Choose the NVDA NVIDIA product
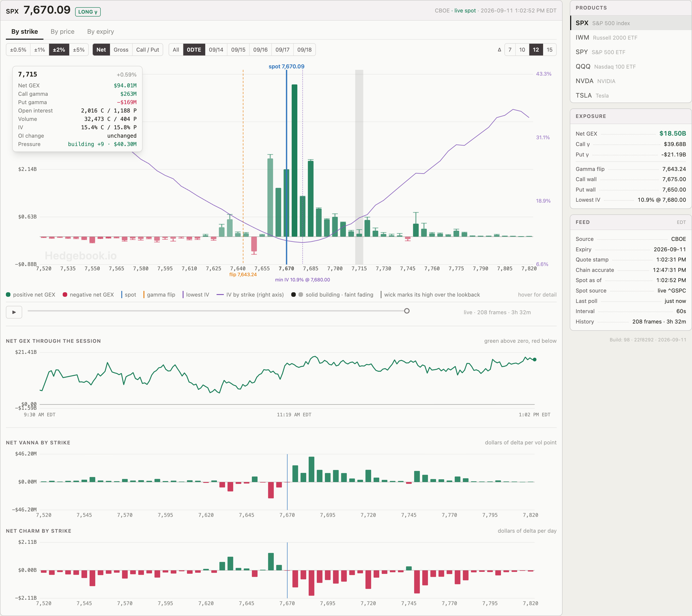692x616 pixels. coord(631,81)
